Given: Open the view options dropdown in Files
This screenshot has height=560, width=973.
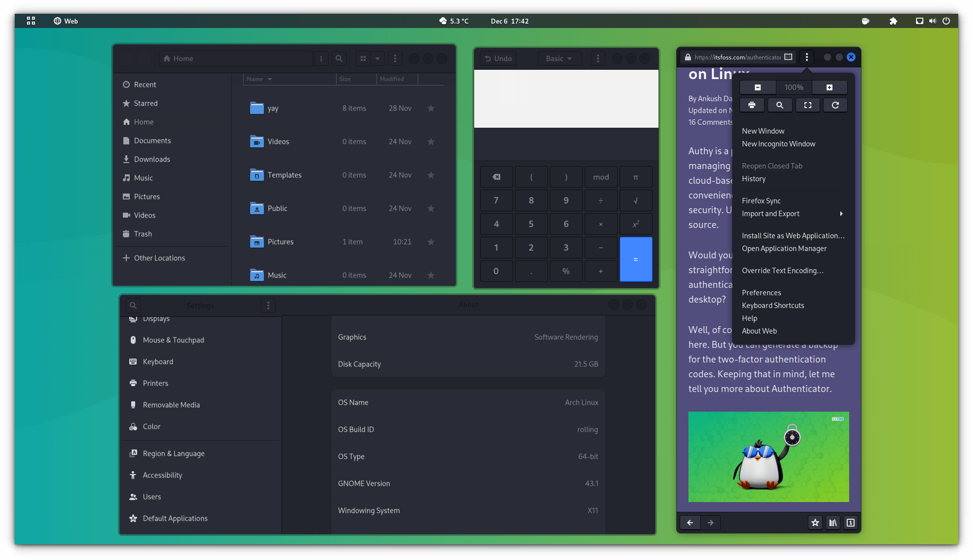Looking at the screenshot, I should point(377,58).
